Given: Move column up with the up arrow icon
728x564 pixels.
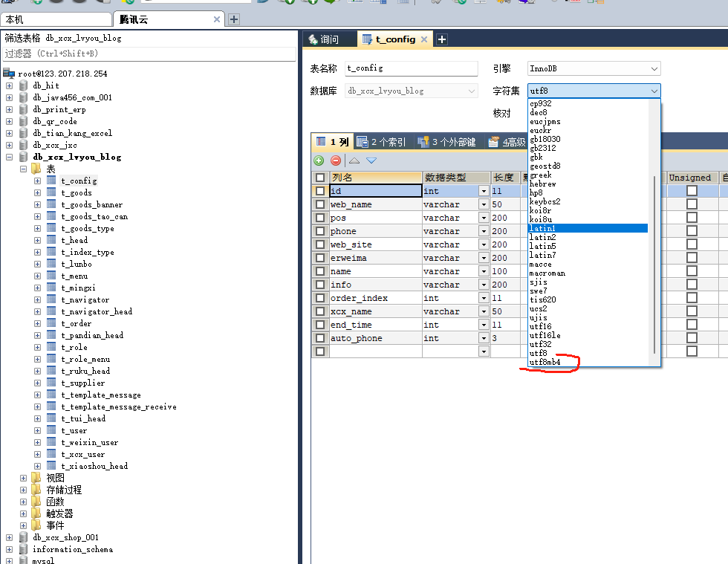Looking at the screenshot, I should pyautogui.click(x=354, y=161).
